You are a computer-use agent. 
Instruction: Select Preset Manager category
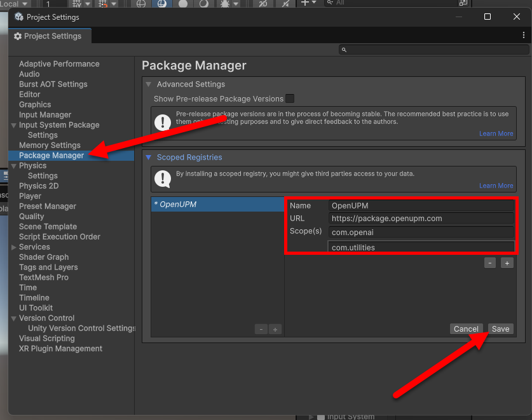(48, 207)
